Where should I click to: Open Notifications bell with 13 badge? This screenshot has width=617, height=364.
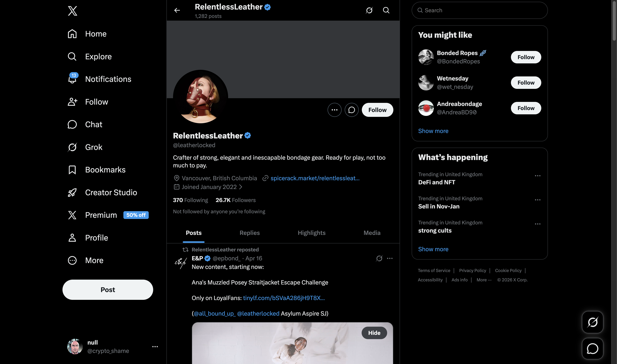72,79
